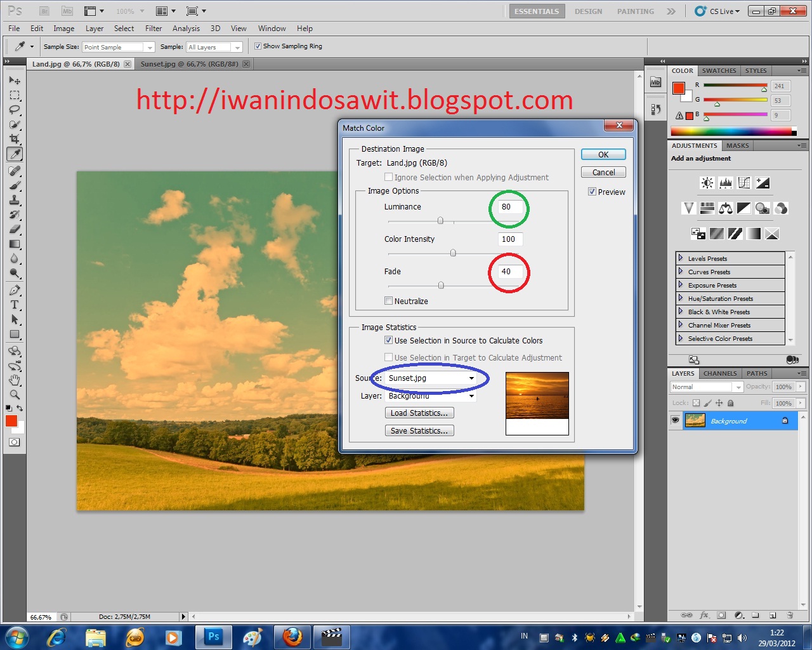The height and width of the screenshot is (650, 812).
Task: Open the Source dropdown showing Sunset.jpg
Action: click(x=431, y=378)
